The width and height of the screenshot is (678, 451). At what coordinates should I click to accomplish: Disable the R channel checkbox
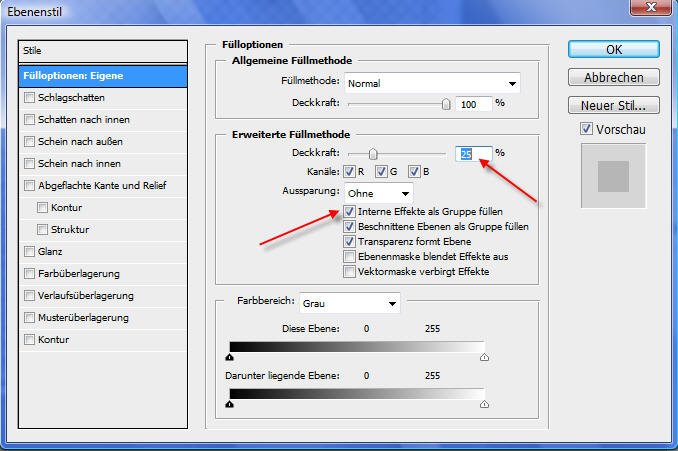pos(352,172)
